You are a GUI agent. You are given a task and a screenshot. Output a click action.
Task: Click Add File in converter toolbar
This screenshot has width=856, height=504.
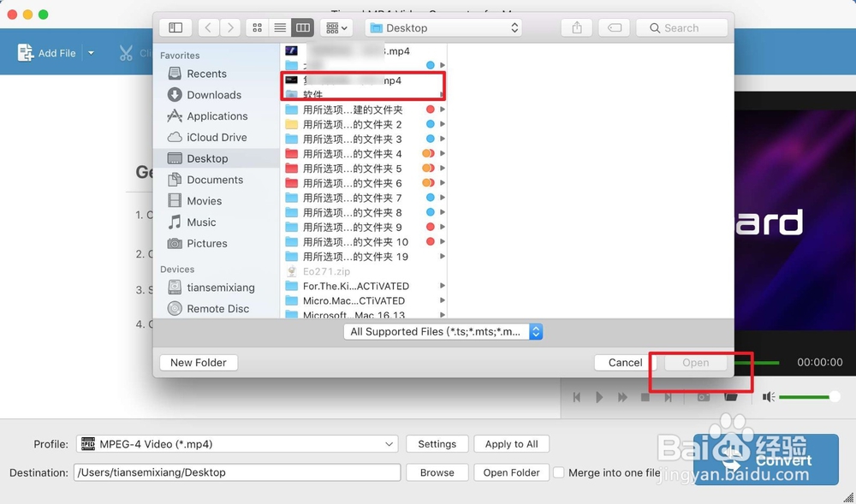coord(46,53)
